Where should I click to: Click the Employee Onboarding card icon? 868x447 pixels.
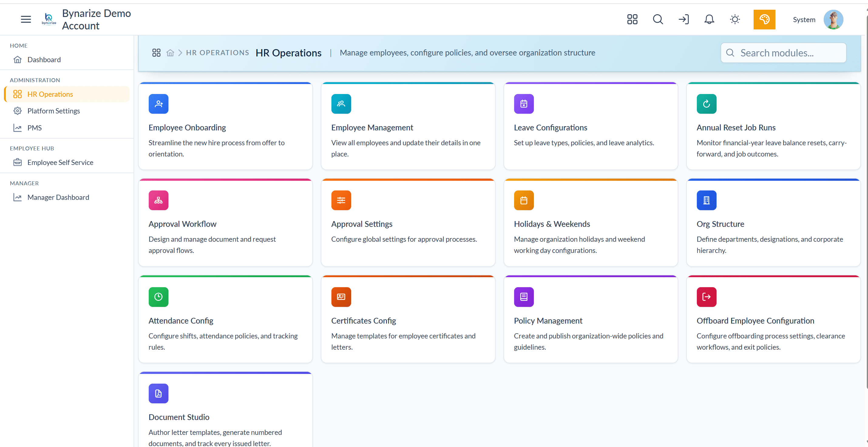tap(158, 104)
